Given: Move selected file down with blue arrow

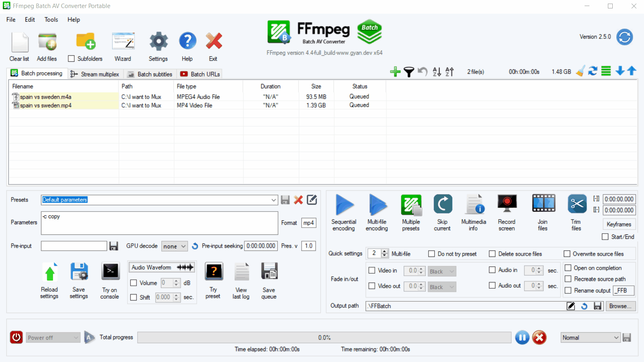Looking at the screenshot, I should 620,71.
